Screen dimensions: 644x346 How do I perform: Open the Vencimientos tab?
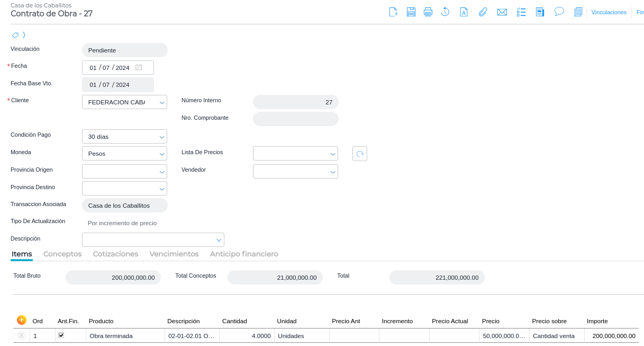click(x=174, y=254)
